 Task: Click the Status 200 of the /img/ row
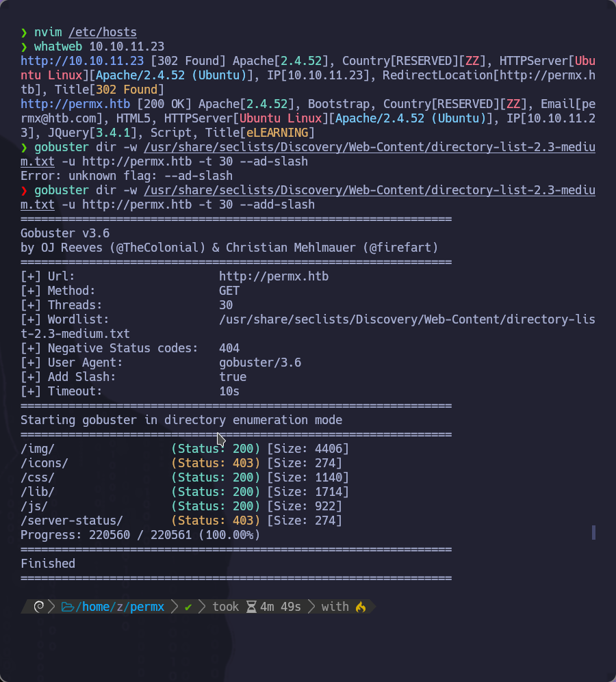(216, 449)
